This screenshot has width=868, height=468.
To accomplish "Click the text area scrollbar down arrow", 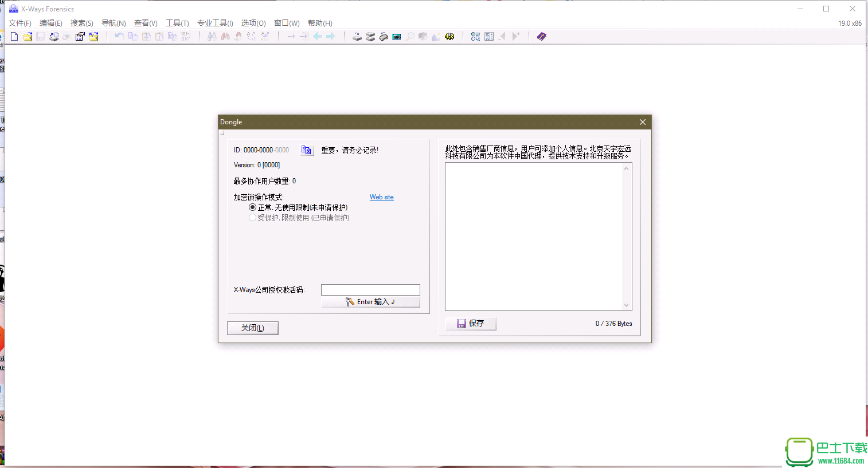I will (627, 305).
